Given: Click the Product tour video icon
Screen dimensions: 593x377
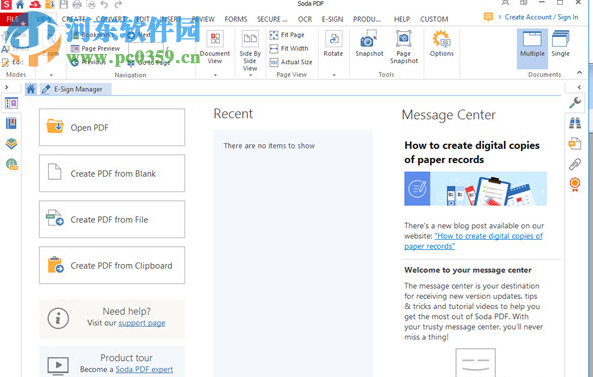Looking at the screenshot, I should pyautogui.click(x=58, y=365).
